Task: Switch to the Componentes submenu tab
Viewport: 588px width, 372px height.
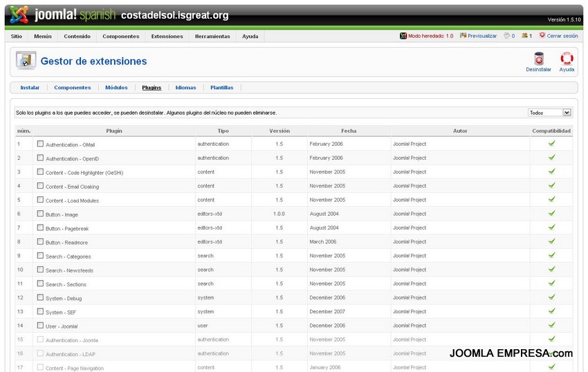Action: 73,87
